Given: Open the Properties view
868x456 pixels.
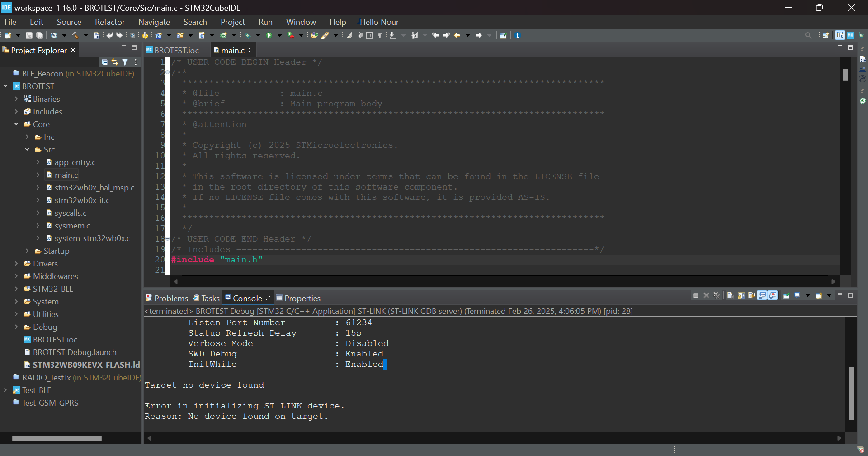Looking at the screenshot, I should coord(303,298).
